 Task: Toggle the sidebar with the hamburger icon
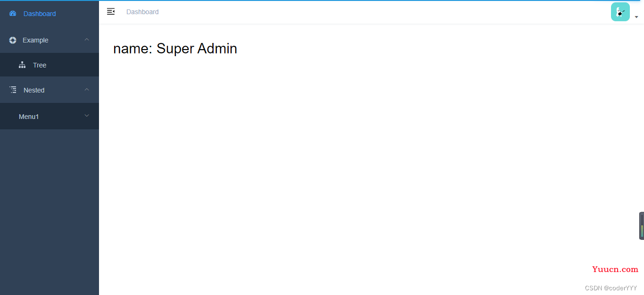[111, 11]
